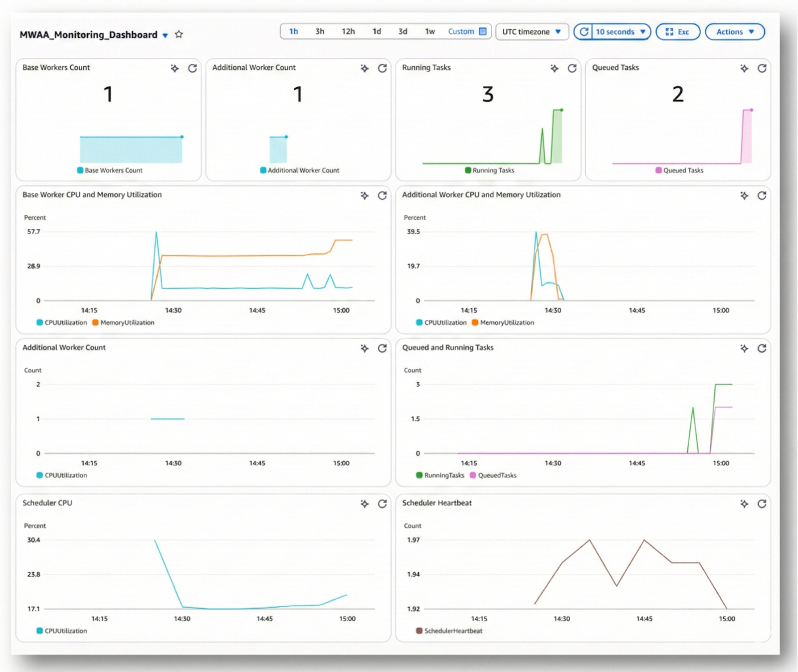The height and width of the screenshot is (672, 798).
Task: Click sparkle icon on Scheduler CPU widget
Action: [x=365, y=504]
